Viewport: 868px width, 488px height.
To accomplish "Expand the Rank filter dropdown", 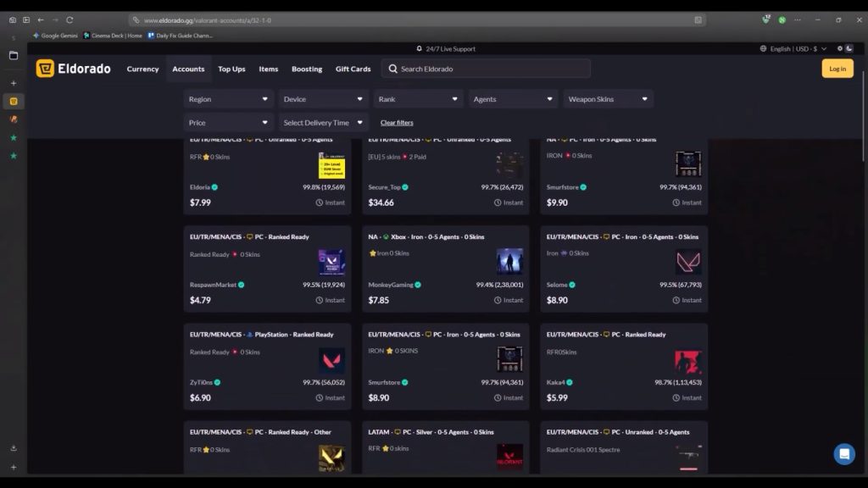I will (418, 99).
